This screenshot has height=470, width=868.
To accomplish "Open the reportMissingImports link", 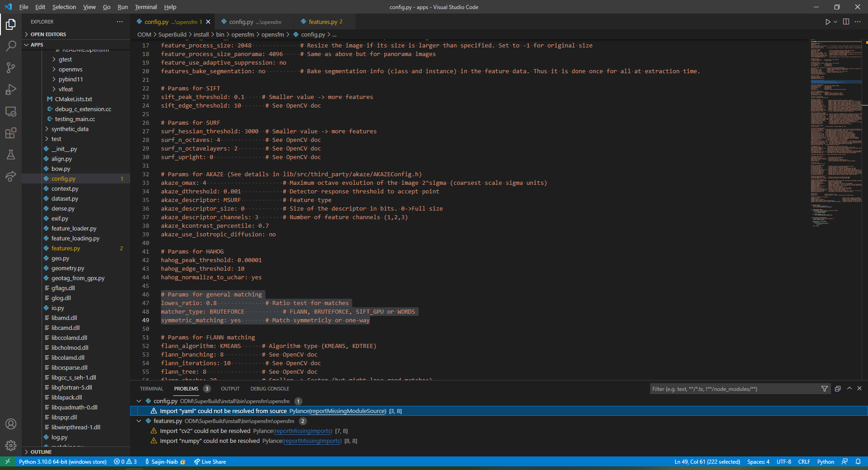I will click(302, 431).
